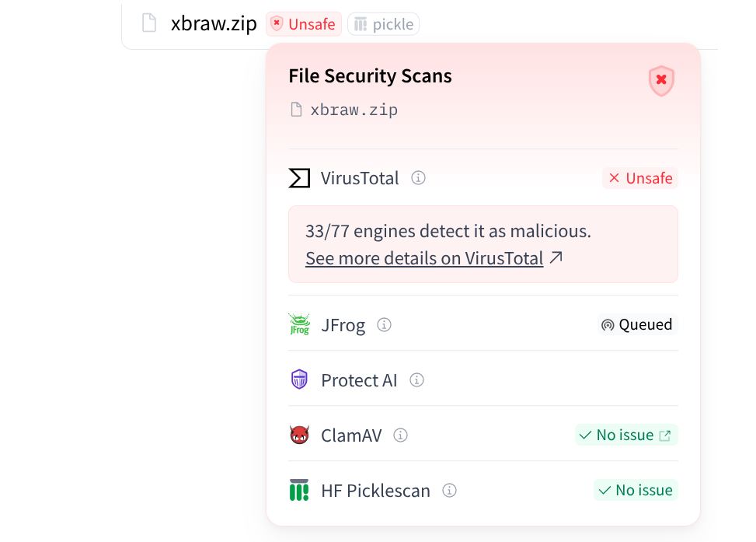This screenshot has width=756, height=542.
Task: Click the Unsafe label next to xbraw.zip
Action: pos(304,24)
